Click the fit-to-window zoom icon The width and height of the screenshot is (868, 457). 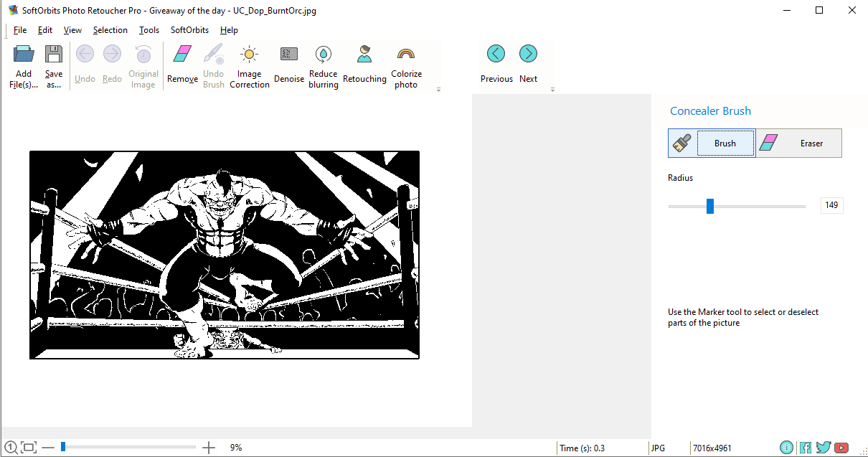[x=29, y=448]
